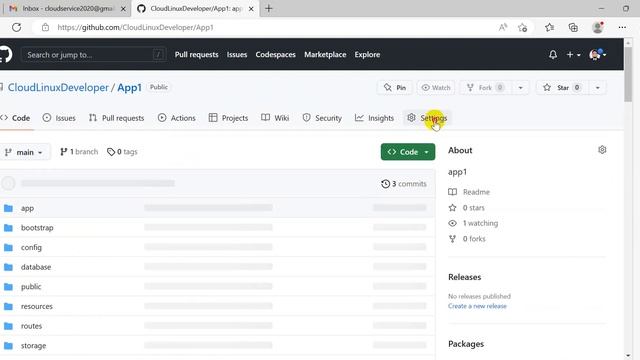View site information lock icon
The width and height of the screenshot is (640, 360).
click(45, 27)
